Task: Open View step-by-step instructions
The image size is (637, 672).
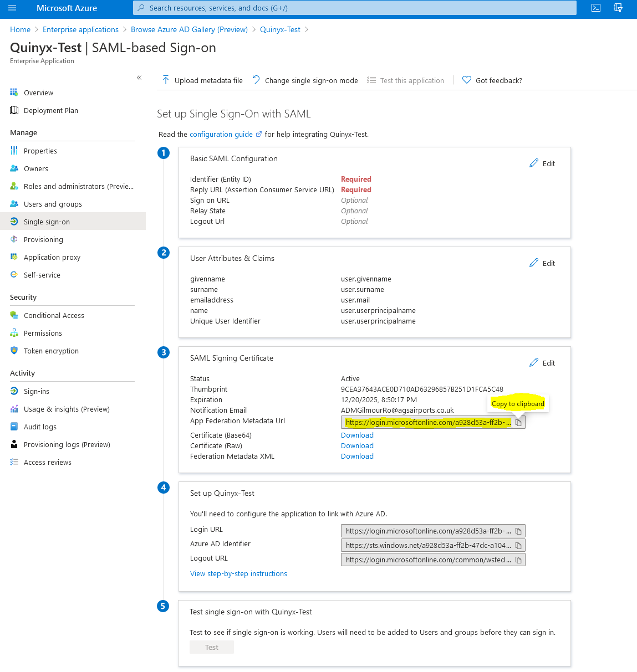Action: (x=238, y=573)
